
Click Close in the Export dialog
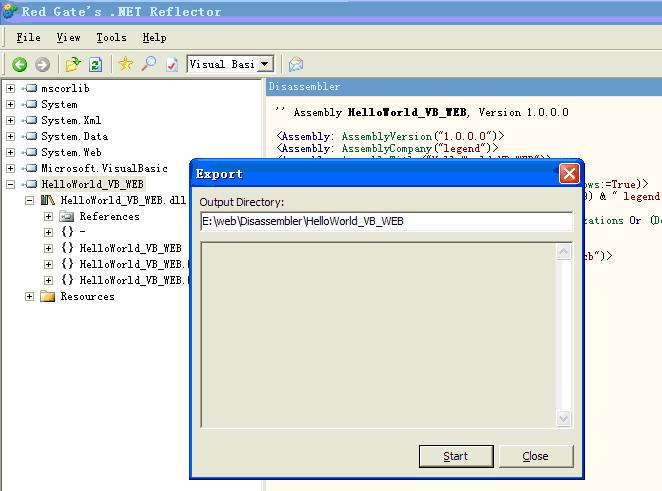tap(536, 456)
